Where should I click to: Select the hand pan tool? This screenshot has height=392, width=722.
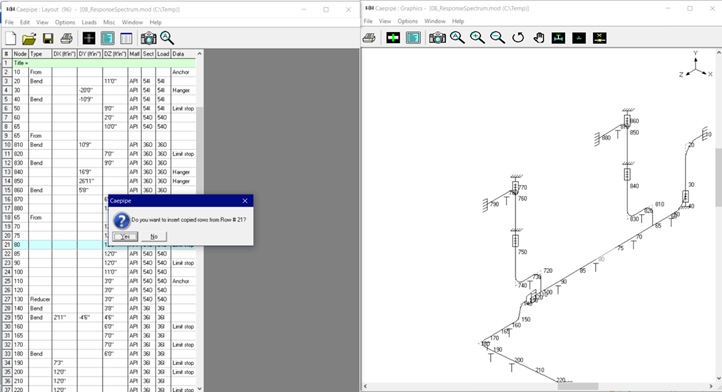tap(538, 38)
